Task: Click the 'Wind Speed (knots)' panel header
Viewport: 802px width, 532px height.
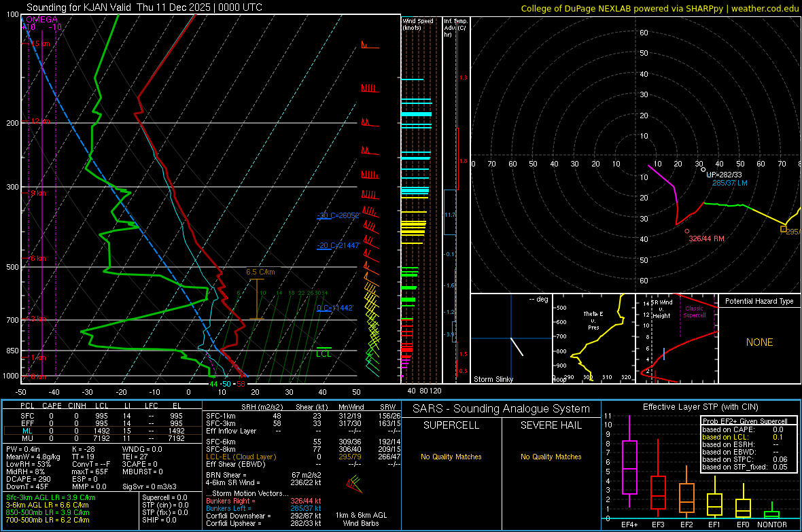Action: 417,24
